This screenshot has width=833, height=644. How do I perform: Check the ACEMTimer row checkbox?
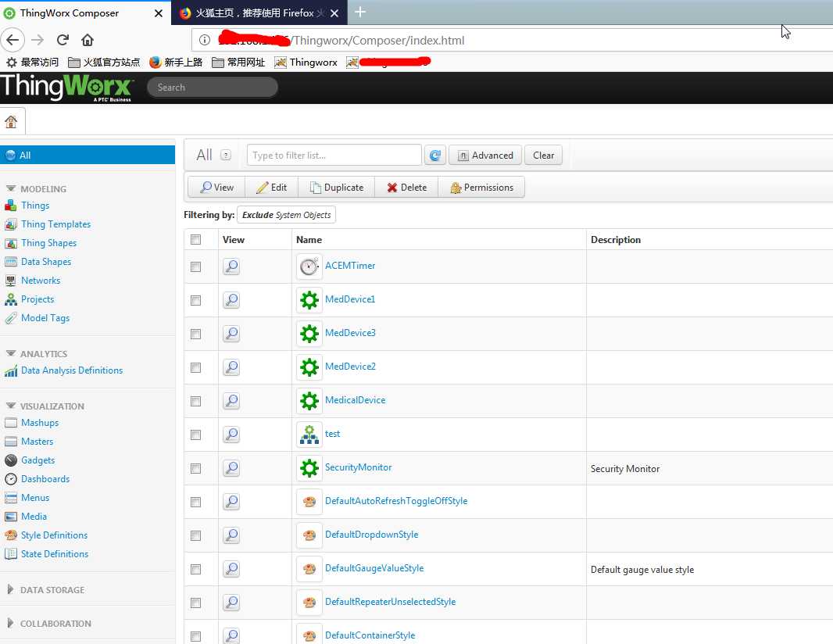196,267
